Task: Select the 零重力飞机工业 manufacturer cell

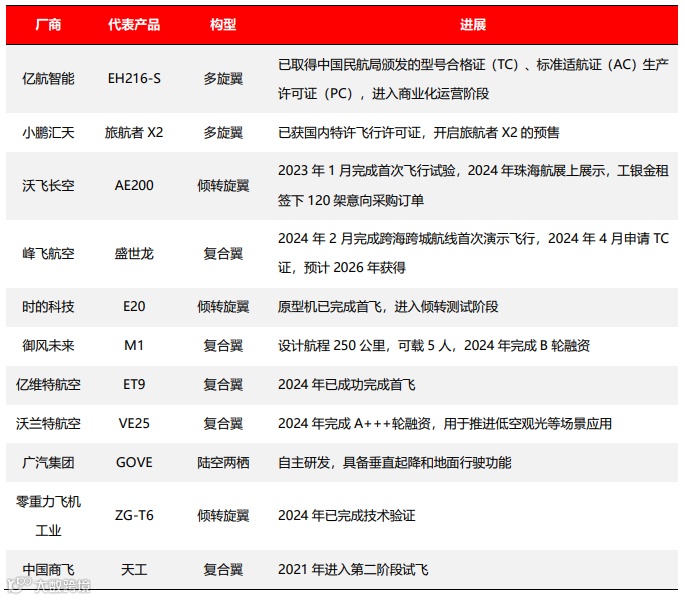Action: [48, 516]
